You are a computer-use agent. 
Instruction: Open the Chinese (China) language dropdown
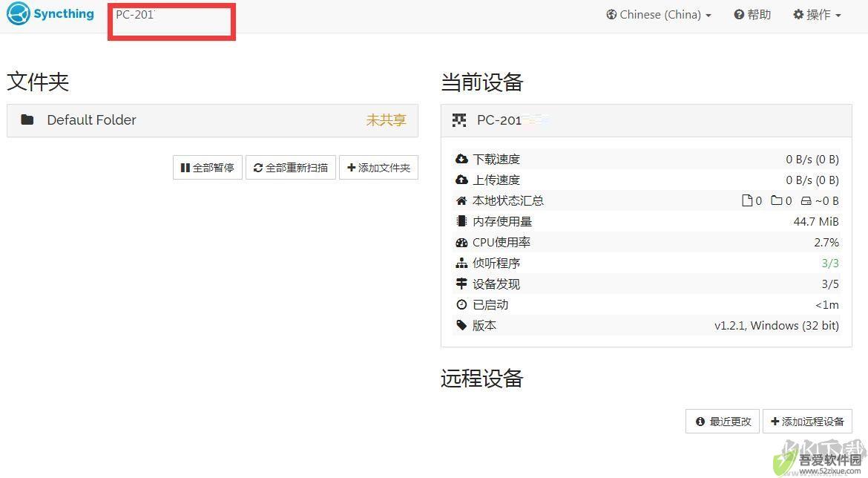(x=659, y=15)
